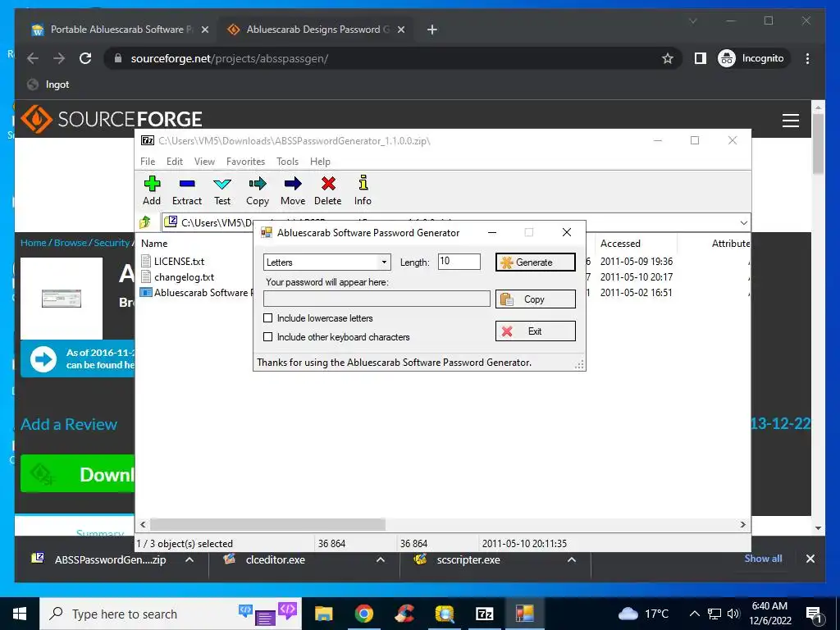The width and height of the screenshot is (840, 630).
Task: Reload the SourceForge page
Action: click(x=85, y=58)
